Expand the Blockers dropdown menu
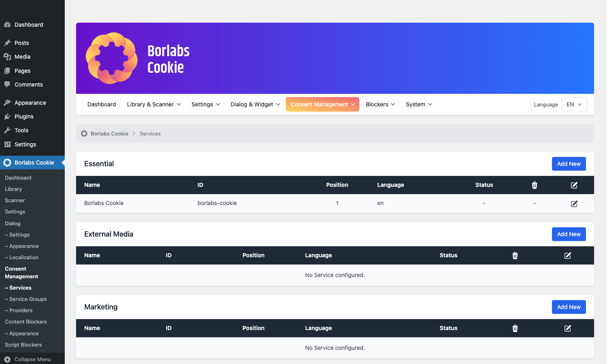The width and height of the screenshot is (607, 364). (380, 104)
